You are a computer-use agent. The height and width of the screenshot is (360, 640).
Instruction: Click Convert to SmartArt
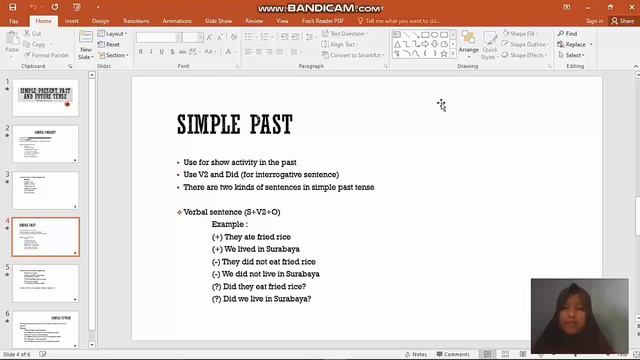(x=353, y=55)
